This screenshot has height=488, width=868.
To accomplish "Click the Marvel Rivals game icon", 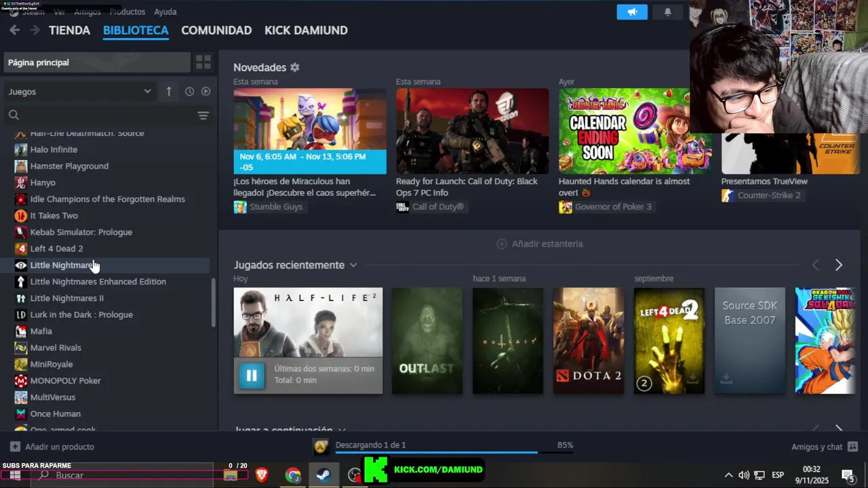I will pos(21,348).
